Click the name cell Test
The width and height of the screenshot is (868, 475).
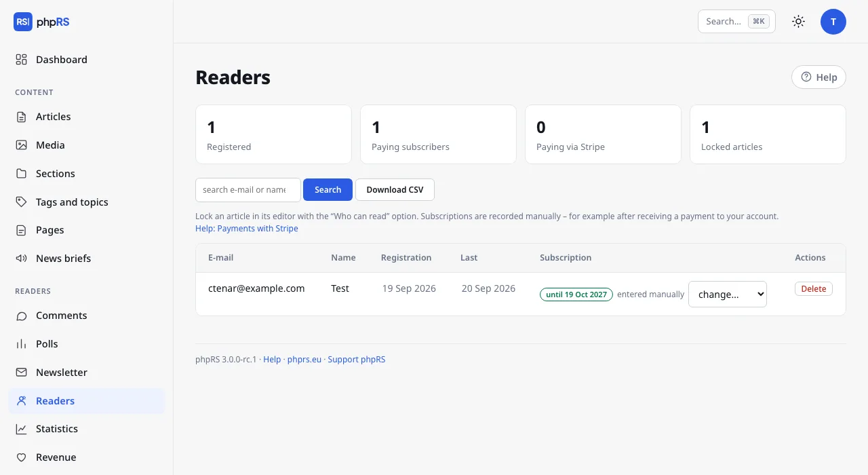(x=340, y=288)
